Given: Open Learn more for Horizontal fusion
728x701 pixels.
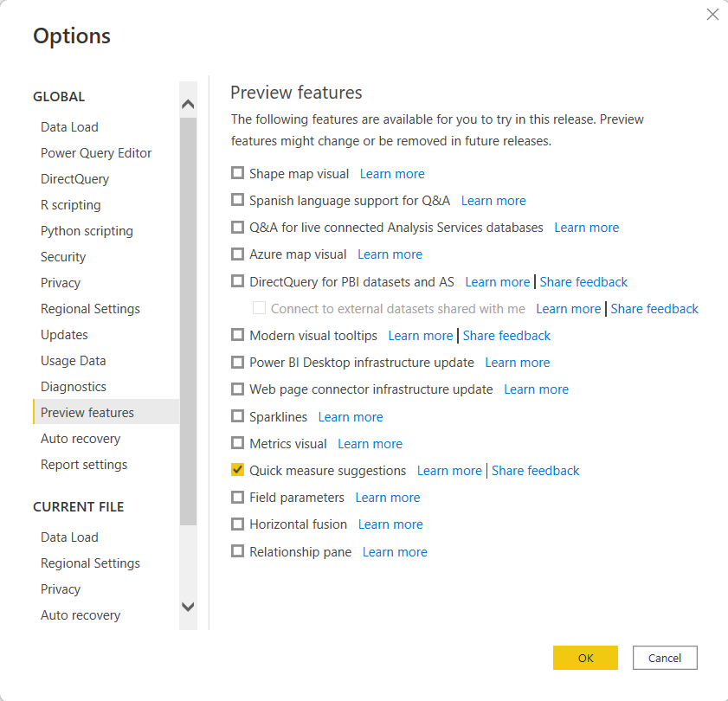Looking at the screenshot, I should (390, 524).
